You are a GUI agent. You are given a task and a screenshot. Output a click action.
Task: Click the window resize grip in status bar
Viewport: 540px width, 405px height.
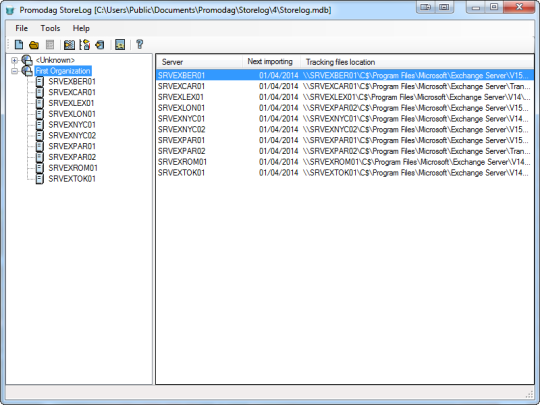[x=530, y=395]
